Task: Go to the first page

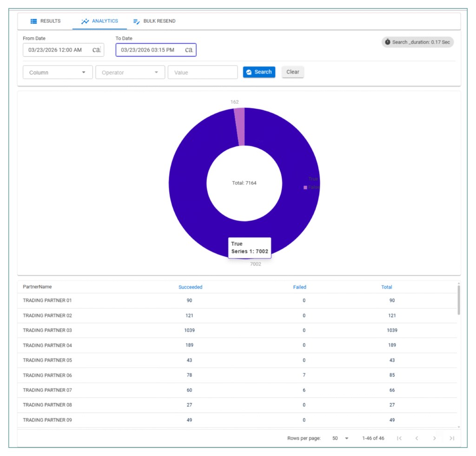Action: (x=399, y=438)
